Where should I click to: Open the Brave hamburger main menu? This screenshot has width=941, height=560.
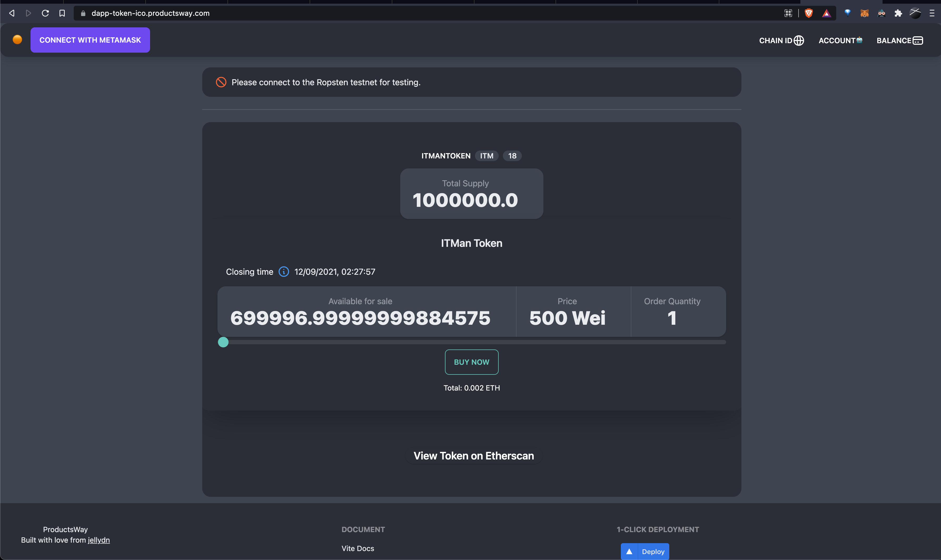click(932, 13)
